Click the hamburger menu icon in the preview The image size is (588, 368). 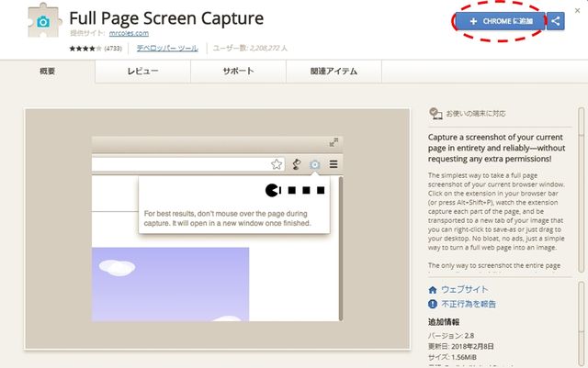tap(334, 164)
